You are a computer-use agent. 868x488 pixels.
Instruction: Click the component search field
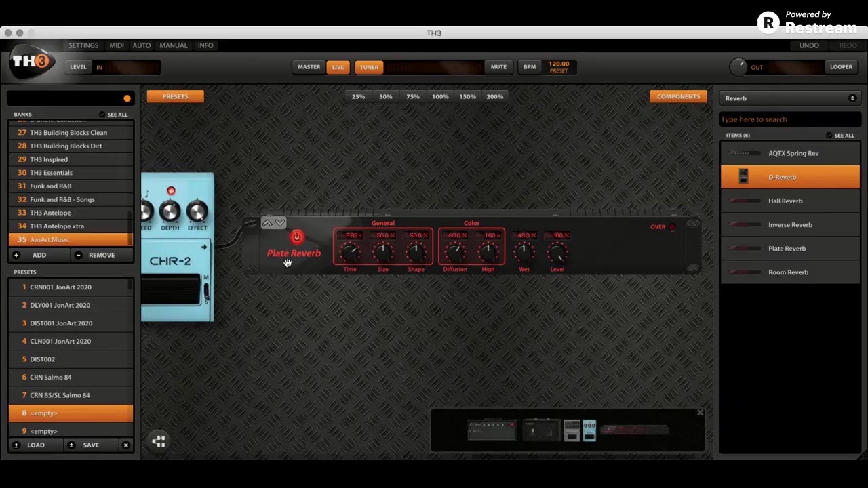click(790, 119)
